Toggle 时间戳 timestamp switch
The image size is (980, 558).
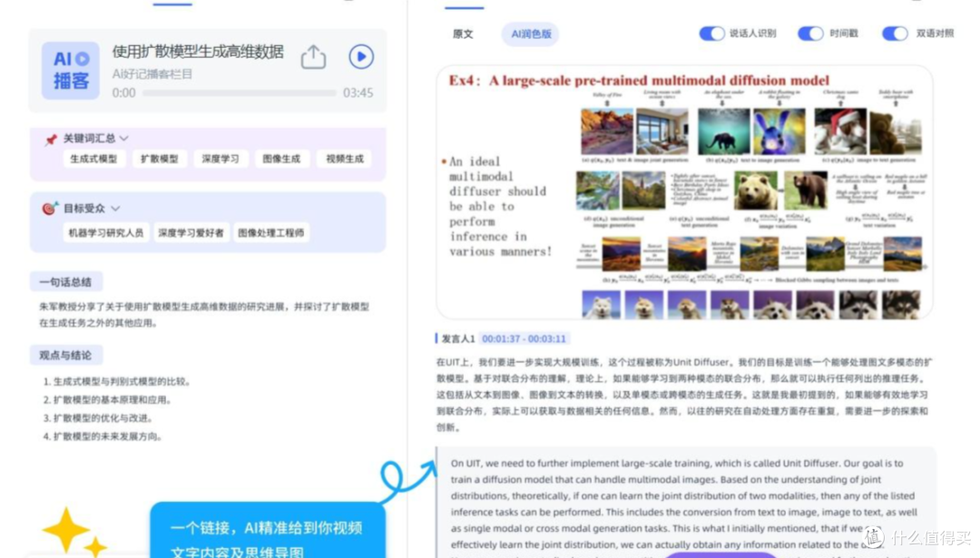tap(810, 34)
